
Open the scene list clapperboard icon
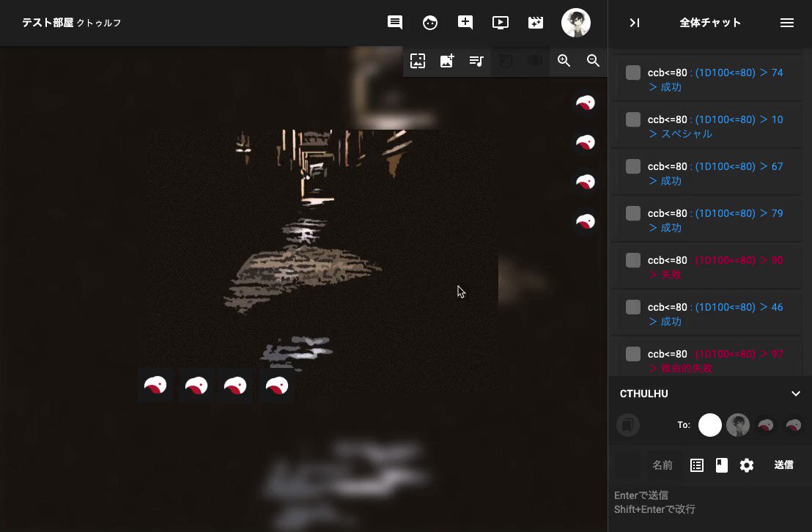536,22
